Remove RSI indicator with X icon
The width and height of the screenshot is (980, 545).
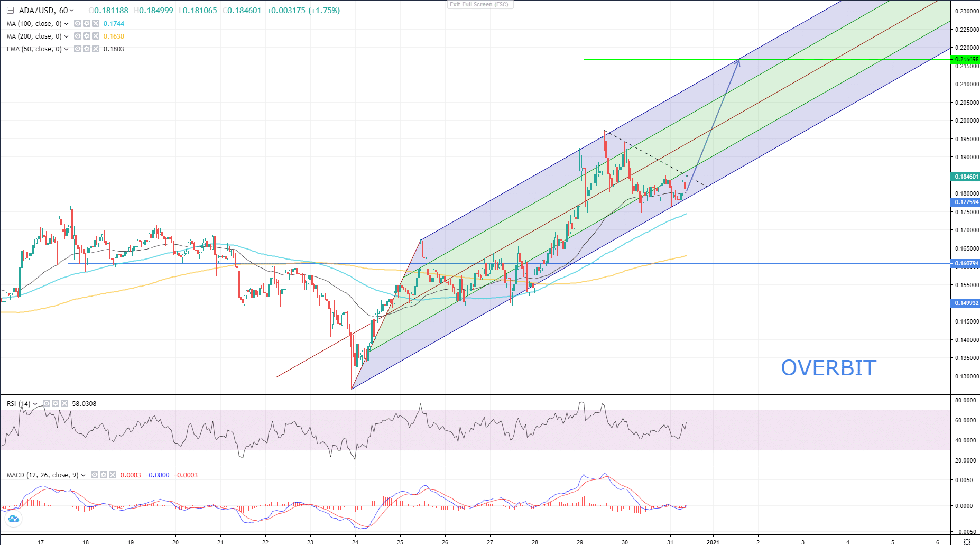point(64,403)
